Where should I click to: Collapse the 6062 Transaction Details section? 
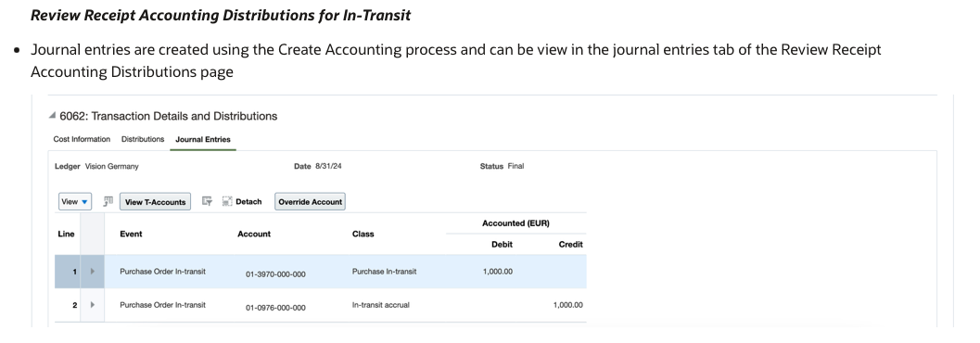pos(53,116)
